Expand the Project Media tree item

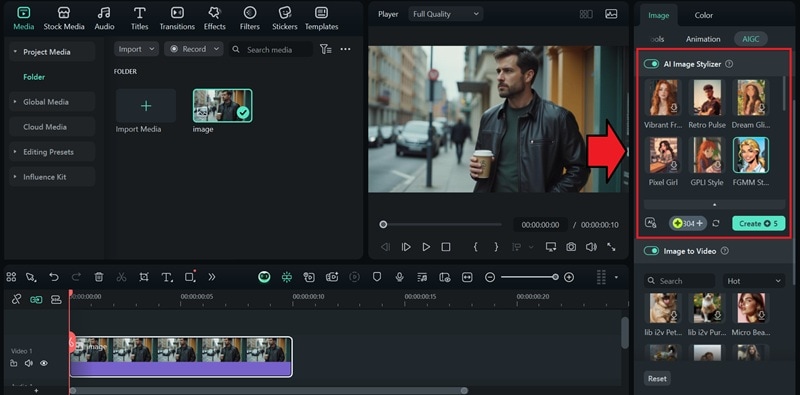coord(52,52)
